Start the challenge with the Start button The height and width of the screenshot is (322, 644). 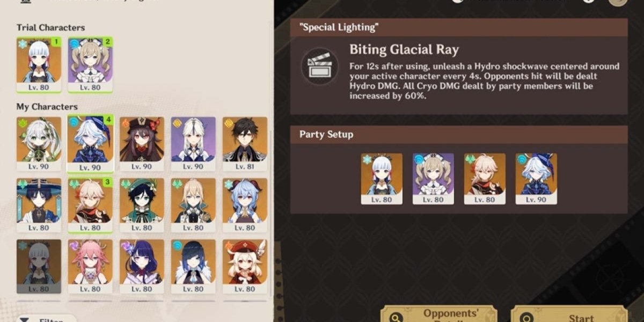[569, 314]
